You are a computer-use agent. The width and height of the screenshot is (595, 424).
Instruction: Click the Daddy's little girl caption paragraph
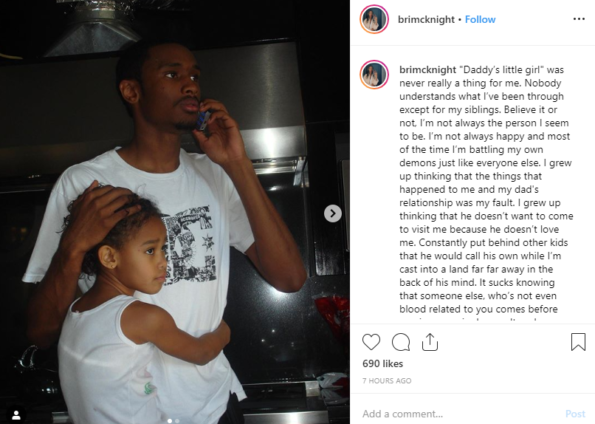[486, 189]
